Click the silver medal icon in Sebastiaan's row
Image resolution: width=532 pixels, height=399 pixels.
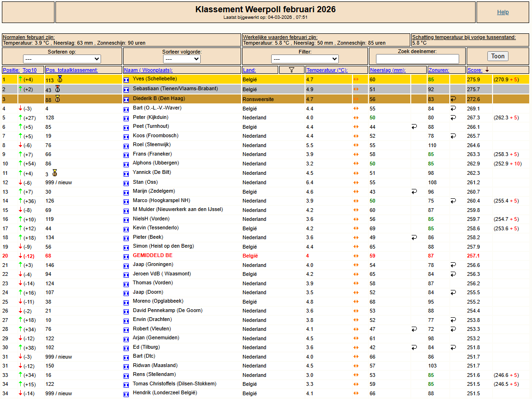point(57,89)
